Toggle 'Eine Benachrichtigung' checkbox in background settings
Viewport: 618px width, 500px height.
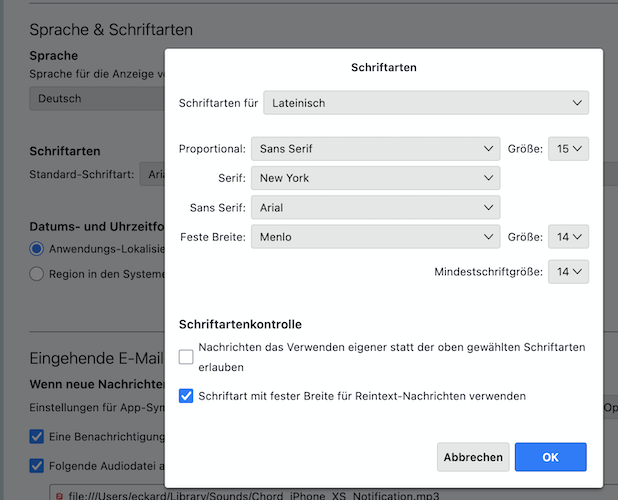click(37, 437)
